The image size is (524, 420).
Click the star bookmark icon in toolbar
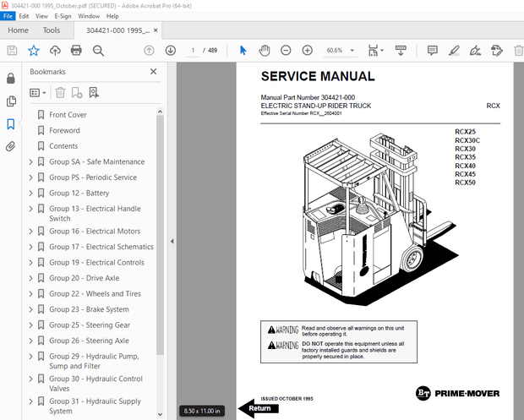pyautogui.click(x=34, y=51)
